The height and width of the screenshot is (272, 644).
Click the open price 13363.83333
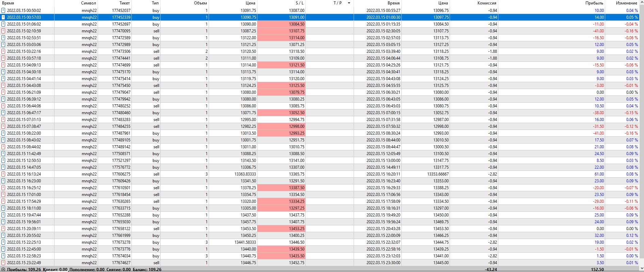[245, 174]
